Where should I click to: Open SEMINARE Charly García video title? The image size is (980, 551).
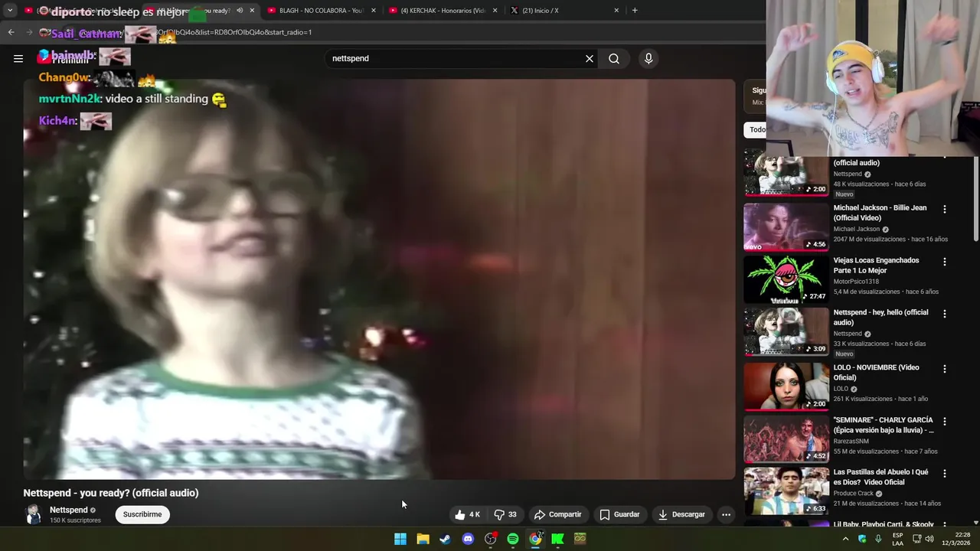(884, 425)
